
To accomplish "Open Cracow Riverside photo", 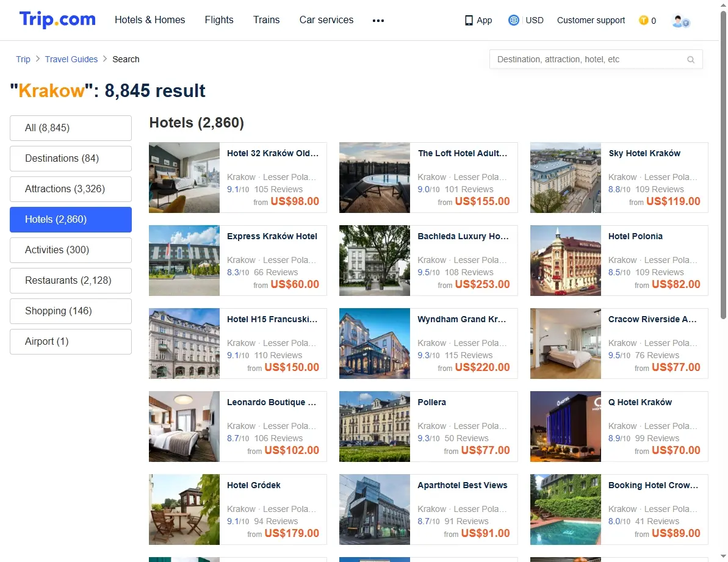I will 566,344.
